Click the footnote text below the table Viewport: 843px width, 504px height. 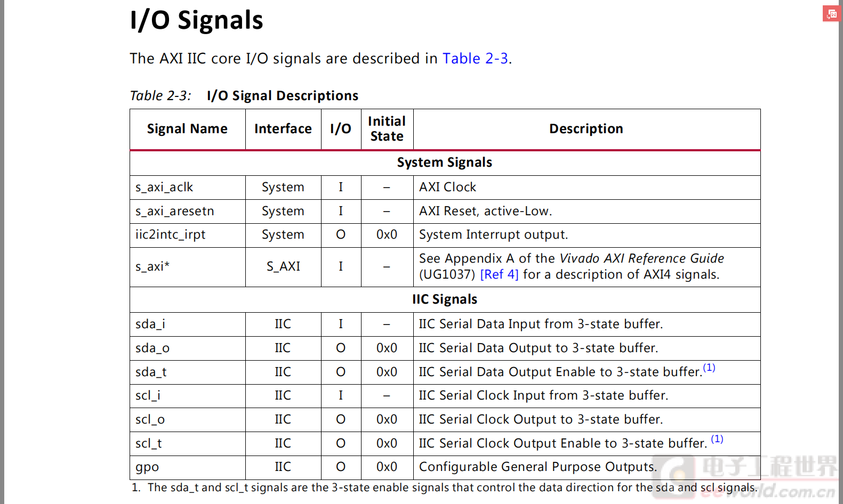pos(445,487)
